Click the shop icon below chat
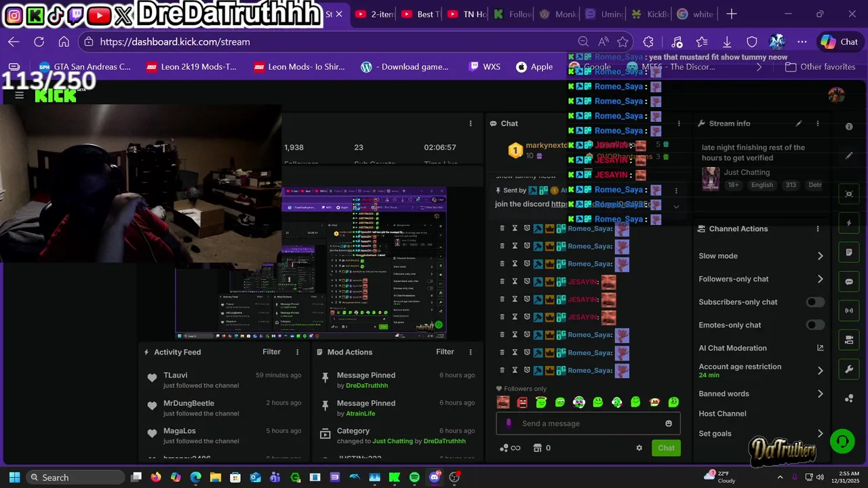 click(x=538, y=448)
